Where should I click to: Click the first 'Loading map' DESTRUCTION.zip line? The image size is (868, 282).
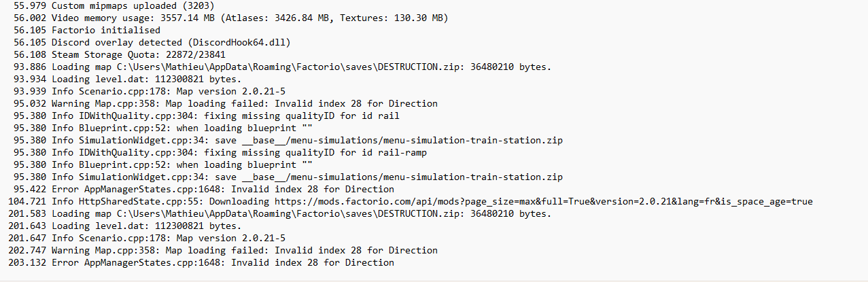(282, 67)
